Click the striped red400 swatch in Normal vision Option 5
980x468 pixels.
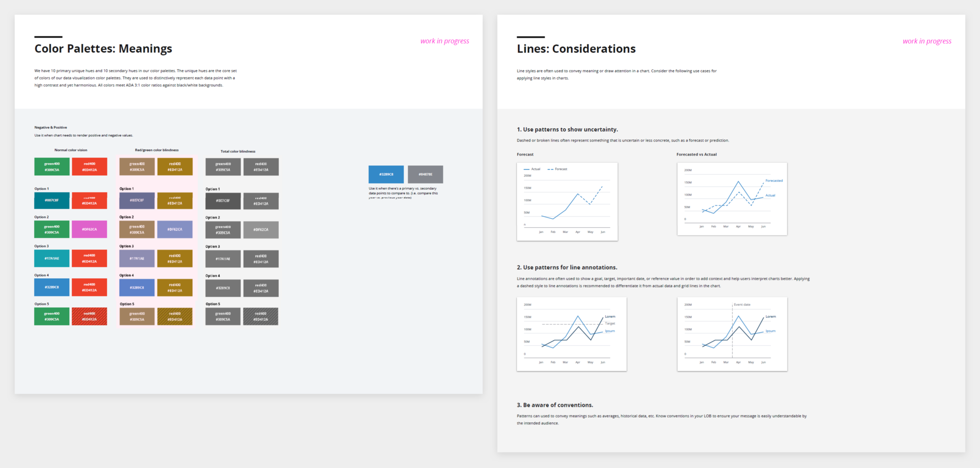pos(89,316)
